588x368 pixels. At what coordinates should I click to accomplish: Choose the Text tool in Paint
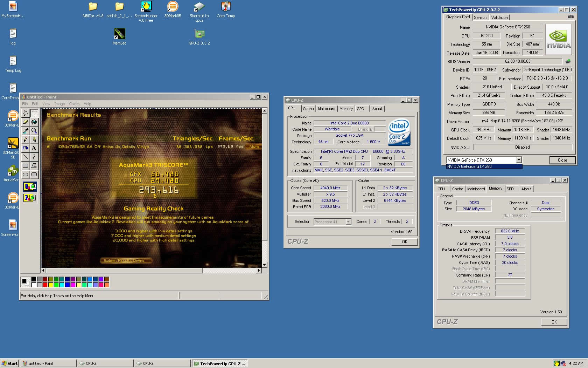click(34, 148)
